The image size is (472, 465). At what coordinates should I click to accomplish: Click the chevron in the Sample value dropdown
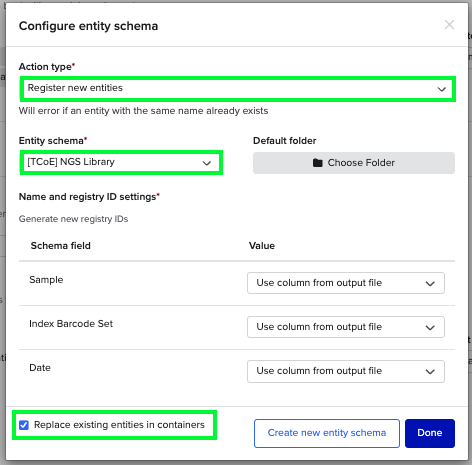tap(430, 283)
